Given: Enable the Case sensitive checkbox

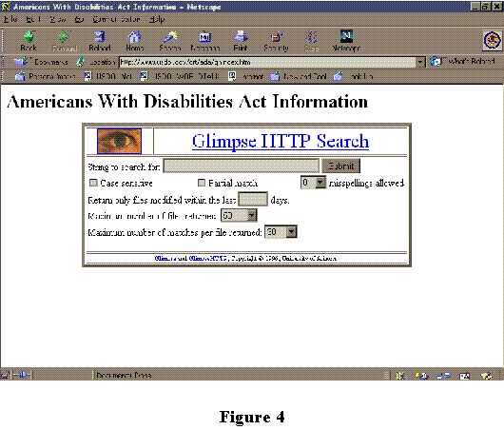Looking at the screenshot, I should 93,183.
